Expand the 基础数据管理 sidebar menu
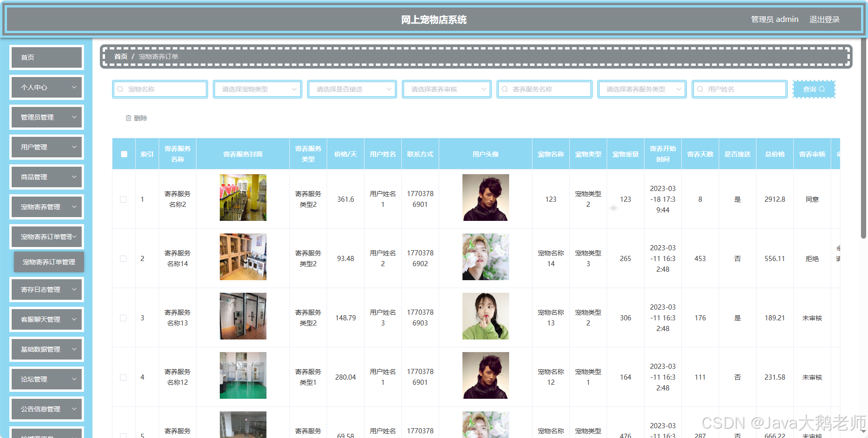This screenshot has width=868, height=438. 47,349
